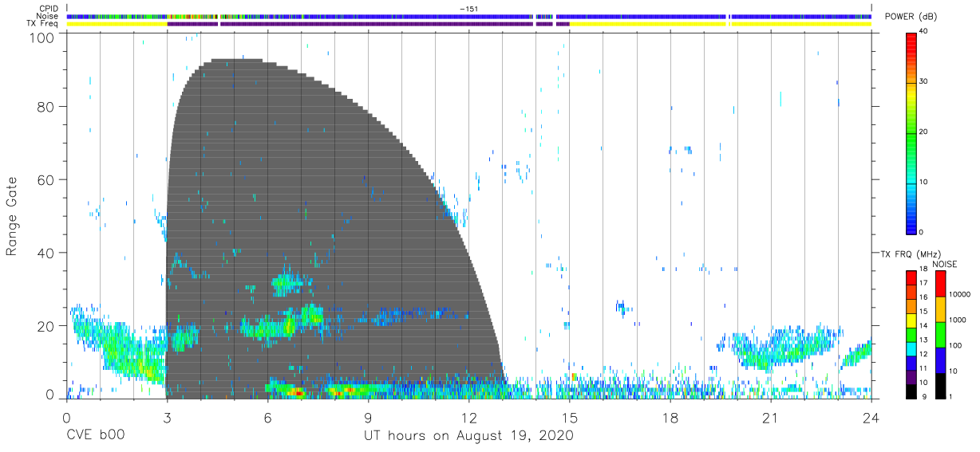Click the power colorbar label '30'
This screenshot has height=452, width=980.
click(924, 82)
